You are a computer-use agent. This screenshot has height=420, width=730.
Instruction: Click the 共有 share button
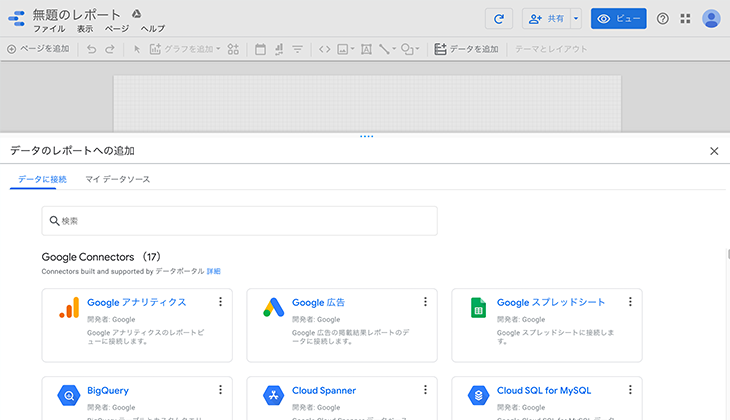click(x=547, y=19)
